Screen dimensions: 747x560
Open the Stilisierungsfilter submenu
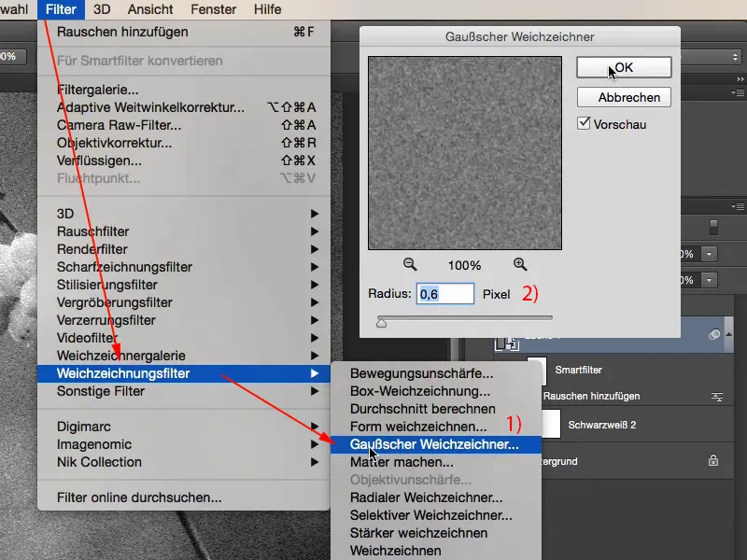tap(183, 285)
